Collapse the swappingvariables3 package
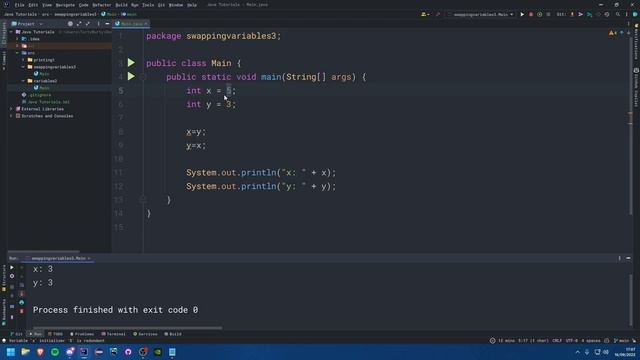This screenshot has height=360, width=640. (23, 67)
